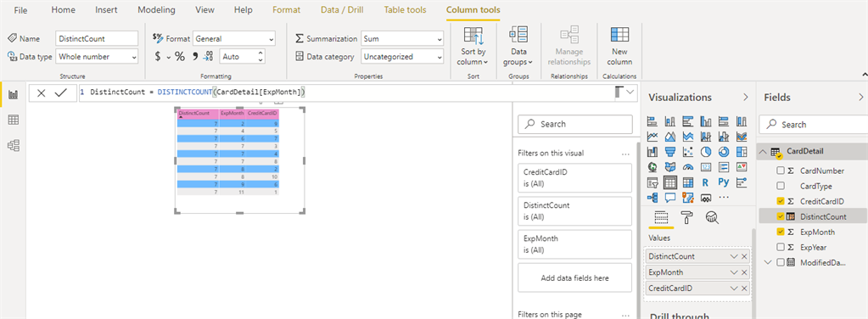Check the ModifiedDate field checkbox
This screenshot has width=868, height=319.
781,262
